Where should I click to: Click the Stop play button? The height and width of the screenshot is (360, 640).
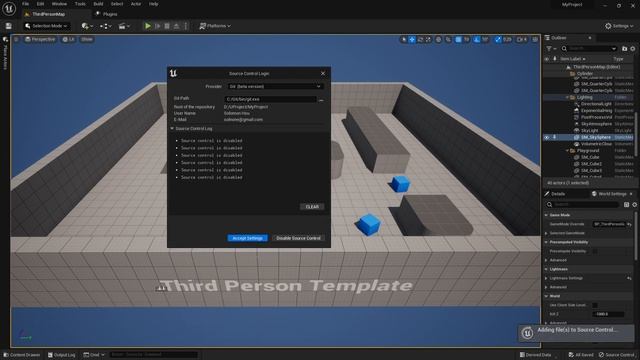coord(167,26)
